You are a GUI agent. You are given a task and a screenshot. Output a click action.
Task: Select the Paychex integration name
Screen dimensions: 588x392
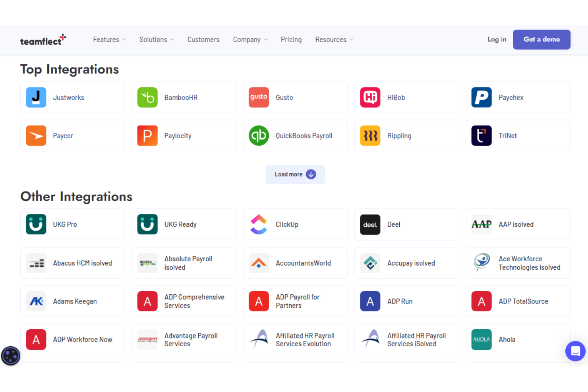click(x=511, y=98)
